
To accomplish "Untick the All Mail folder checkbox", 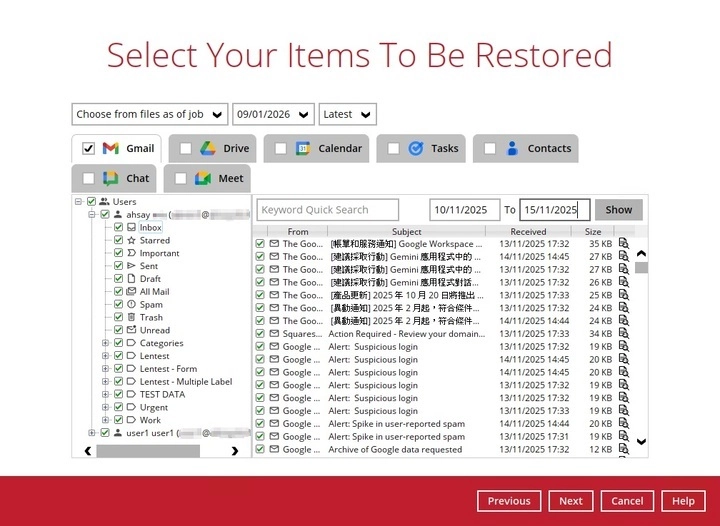I will pos(118,292).
